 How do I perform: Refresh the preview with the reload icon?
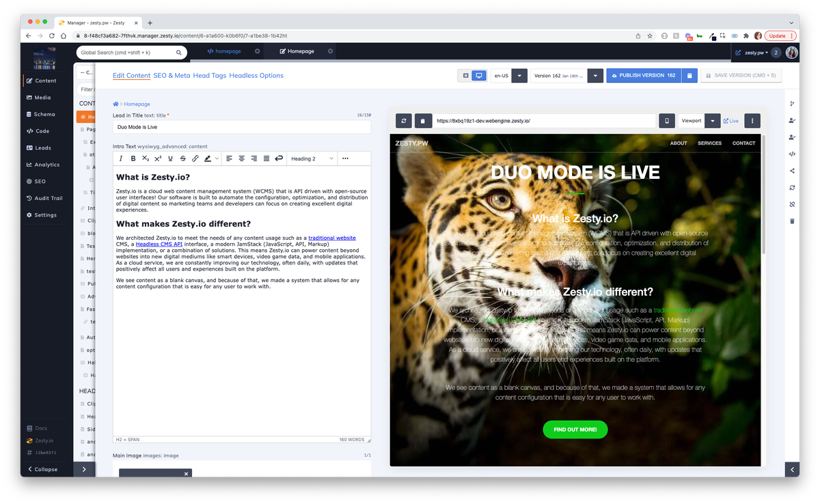pyautogui.click(x=403, y=120)
